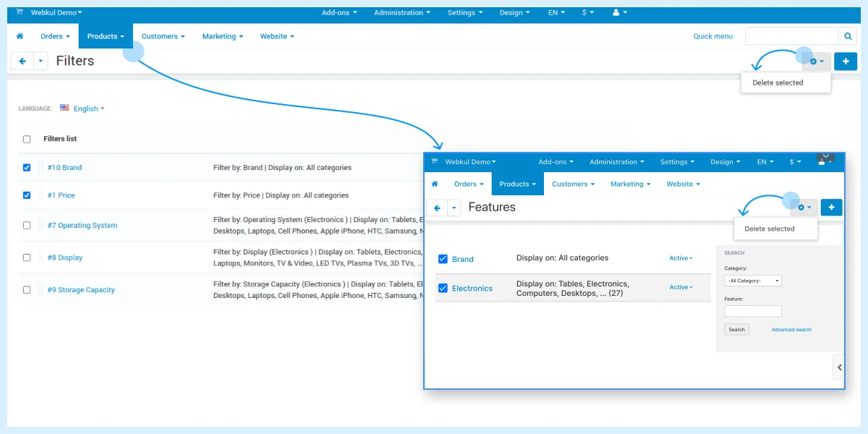This screenshot has height=434, width=868.
Task: Click the plus button in the Features window
Action: coord(831,208)
